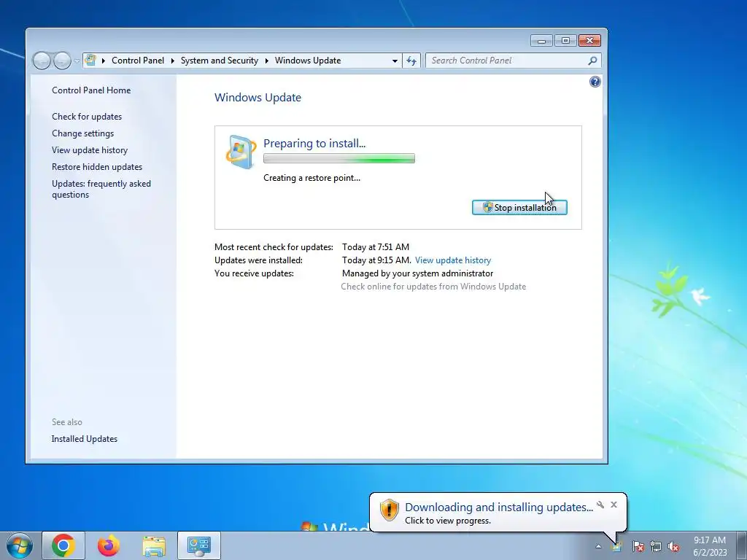
Task: Open the Installed Updates link
Action: (85, 439)
